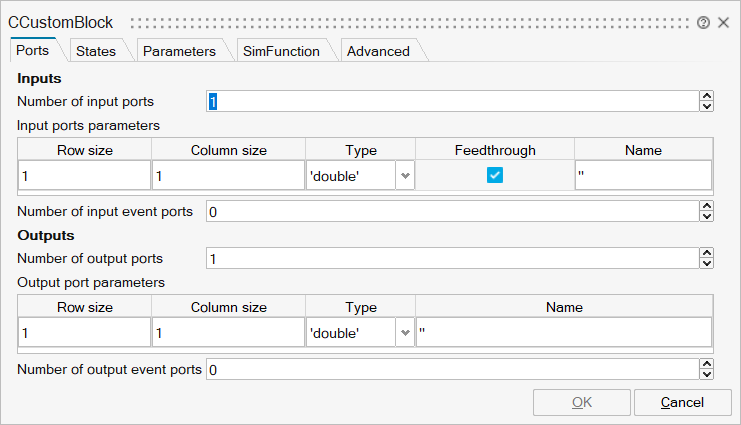
Task: Decrement number of input ports
Action: tap(707, 106)
